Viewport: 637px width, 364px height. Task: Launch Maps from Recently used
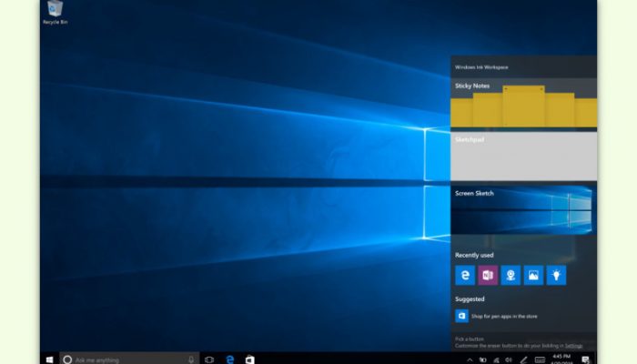[511, 276]
